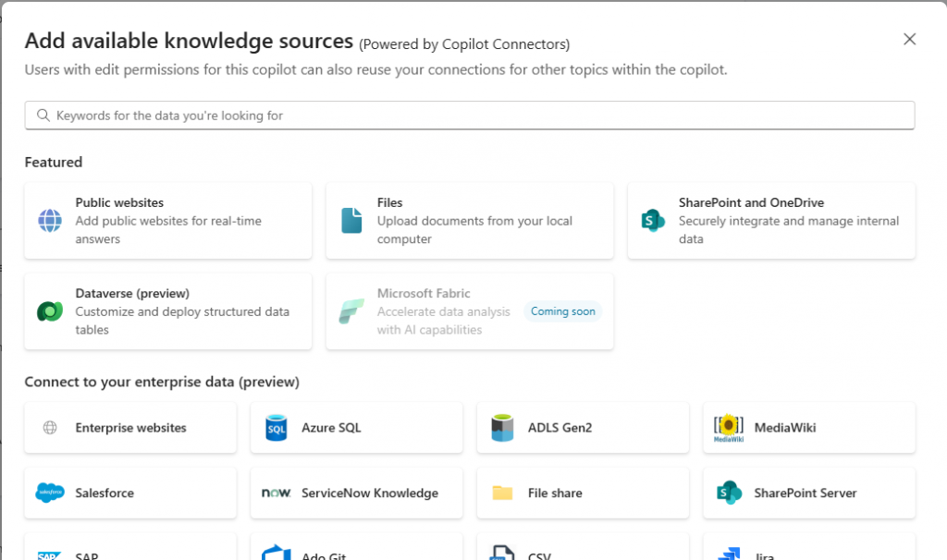Click the Coming soon badge
This screenshot has width=947, height=560.
(562, 311)
